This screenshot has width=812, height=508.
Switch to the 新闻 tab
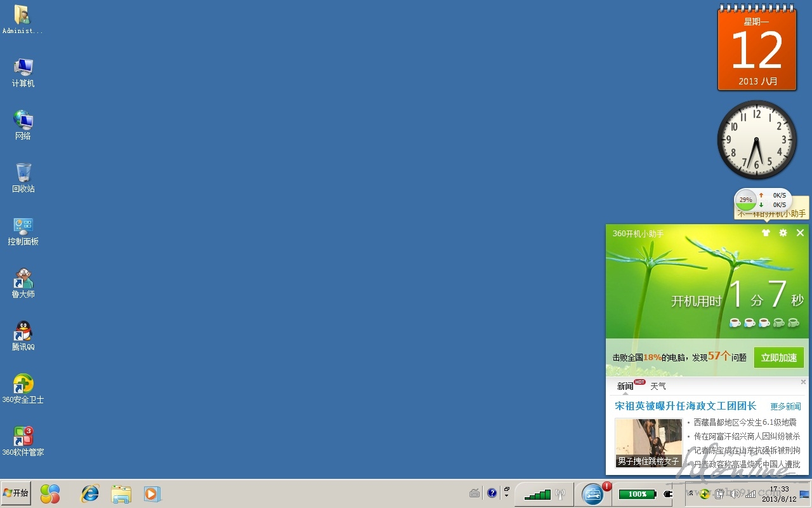tap(625, 386)
